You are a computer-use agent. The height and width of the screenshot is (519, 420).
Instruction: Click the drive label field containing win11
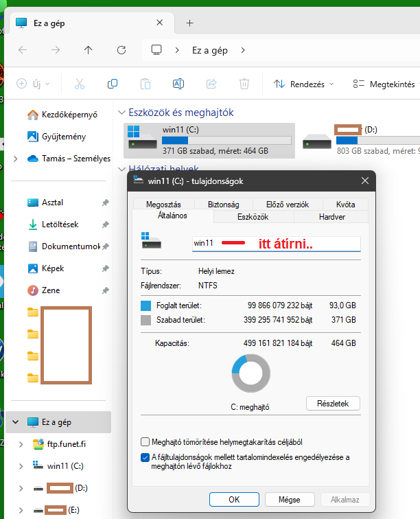click(277, 244)
